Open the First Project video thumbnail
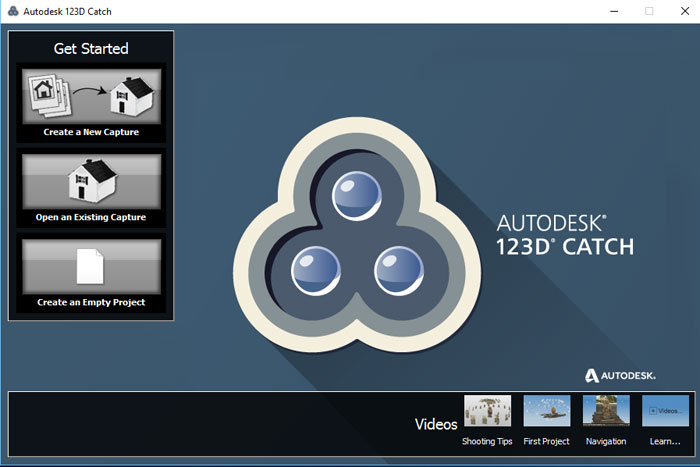Image resolution: width=700 pixels, height=467 pixels. [547, 411]
